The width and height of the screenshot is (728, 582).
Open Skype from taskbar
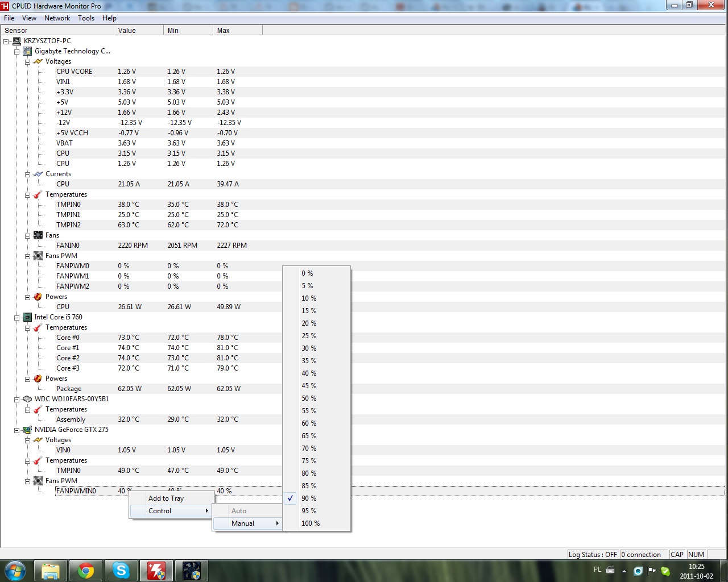(x=121, y=571)
